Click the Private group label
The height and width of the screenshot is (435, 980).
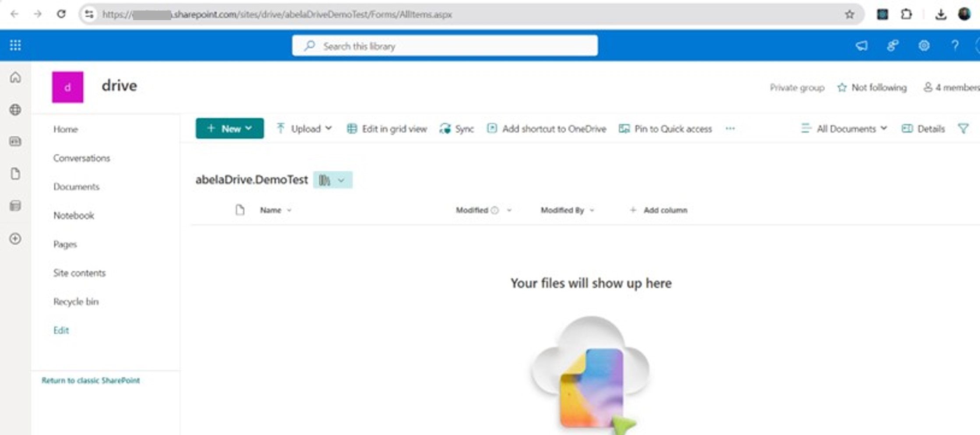797,88
